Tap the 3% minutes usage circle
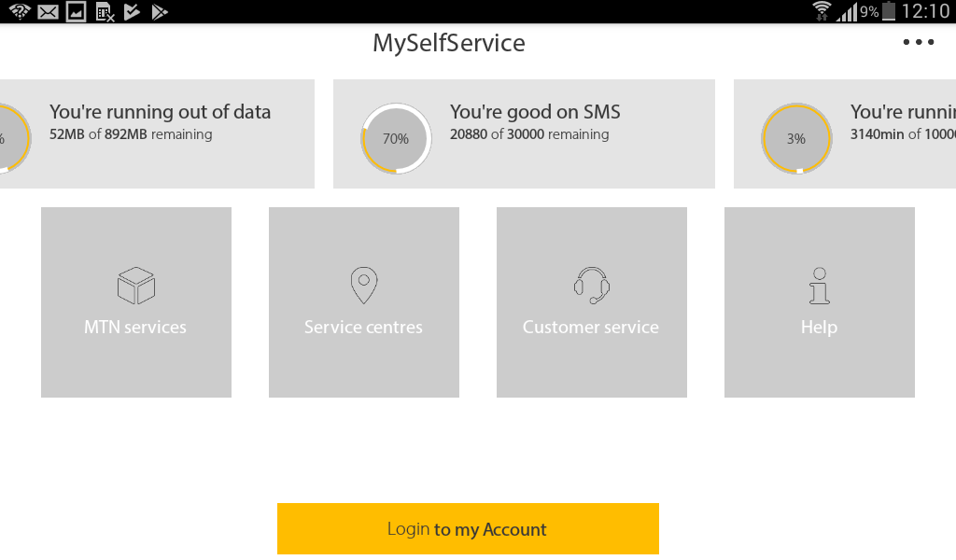Screen dimensions: 956x560 [x=796, y=139]
